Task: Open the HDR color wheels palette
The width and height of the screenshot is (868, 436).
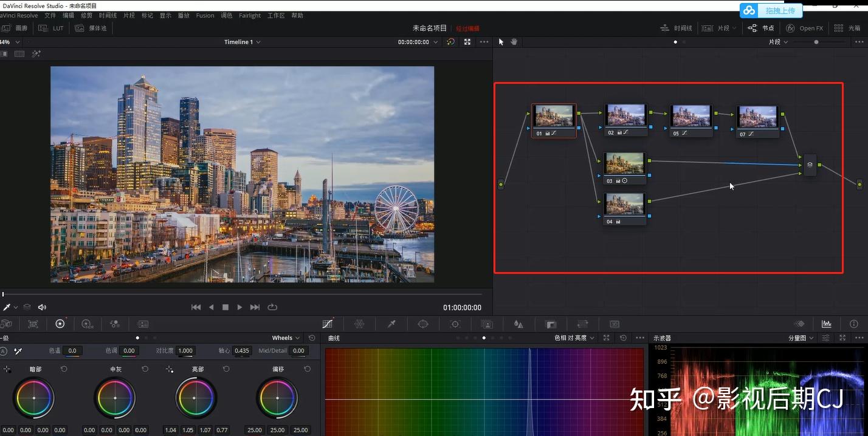Action: (x=87, y=324)
